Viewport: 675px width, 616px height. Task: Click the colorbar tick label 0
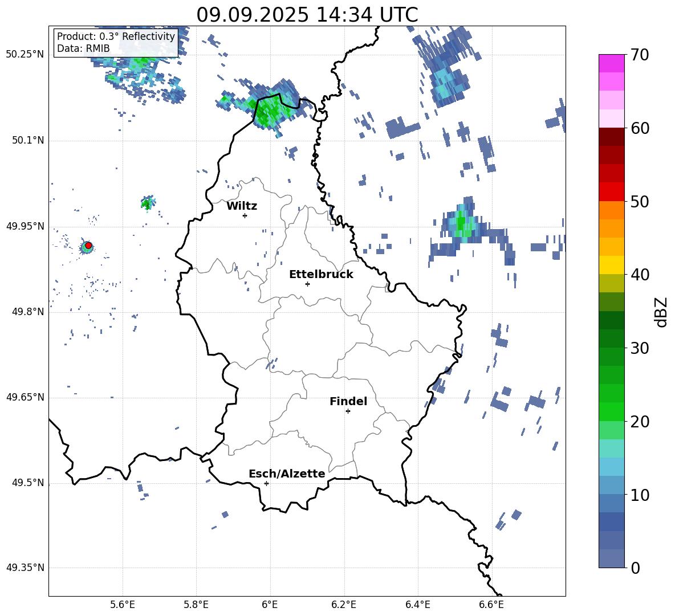[x=636, y=568]
